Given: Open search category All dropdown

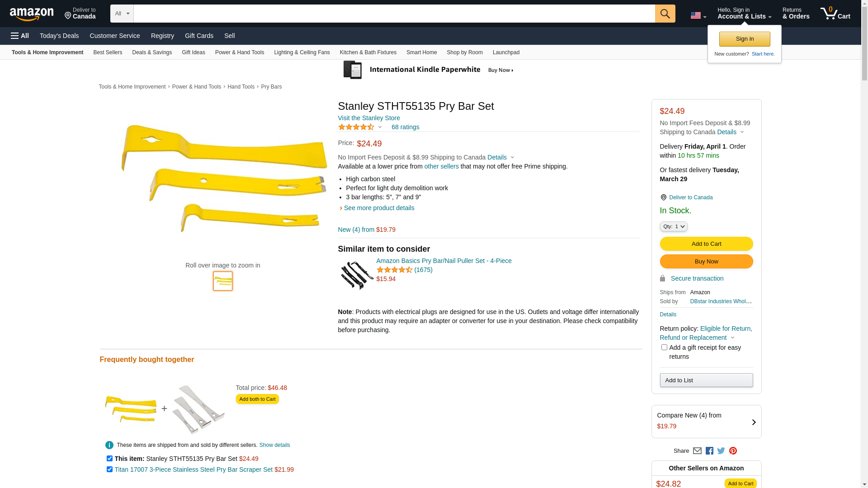Looking at the screenshot, I should point(122,14).
